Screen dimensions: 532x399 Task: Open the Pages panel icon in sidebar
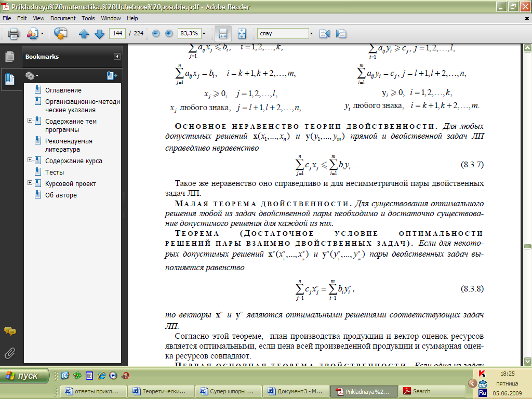coord(10,56)
